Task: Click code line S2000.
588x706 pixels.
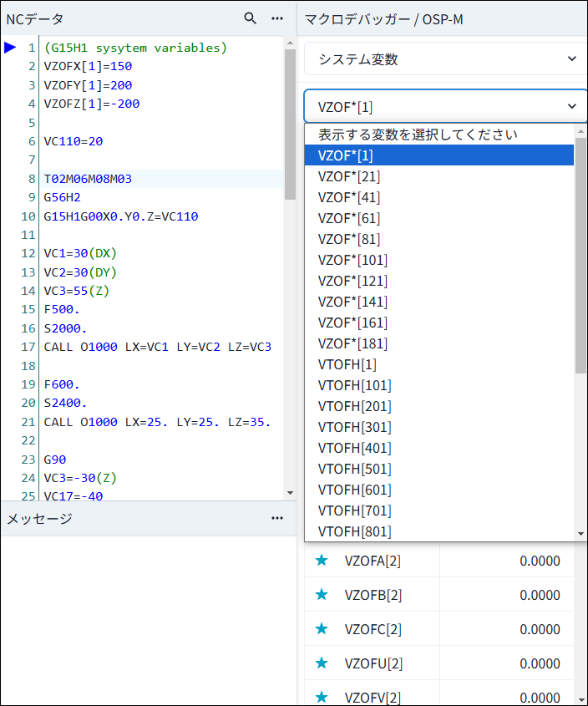Action: tap(65, 328)
